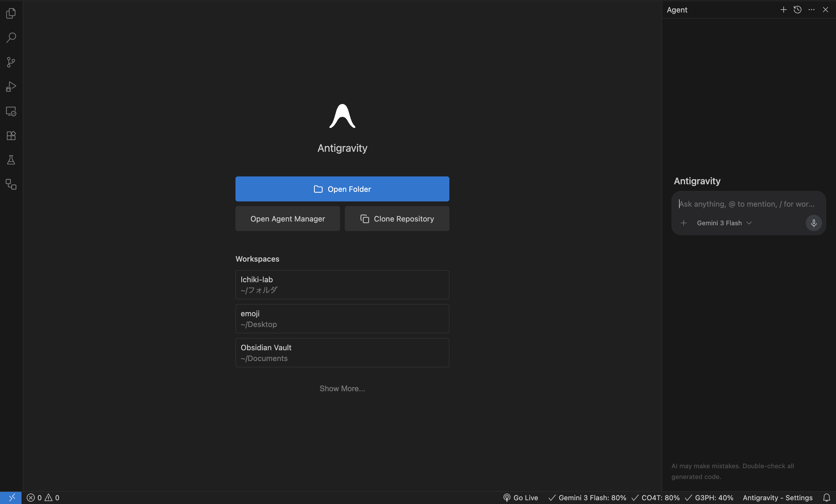Viewport: 836px width, 504px height.
Task: Click the Antigravity logo on welcome page
Action: tap(342, 116)
